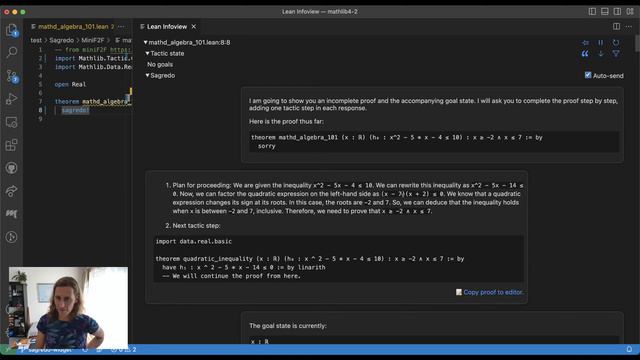Open More Actions for Lean Infoview group

629,27
